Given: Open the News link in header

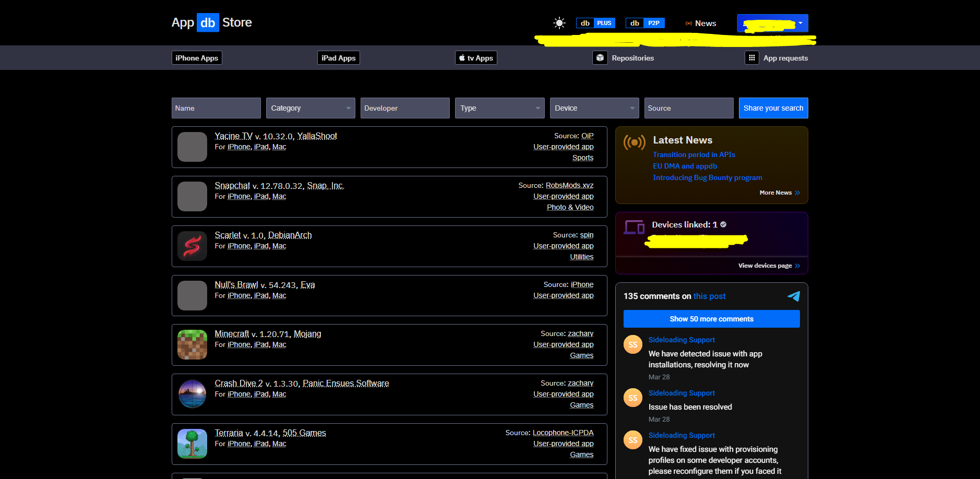Looking at the screenshot, I should (701, 23).
